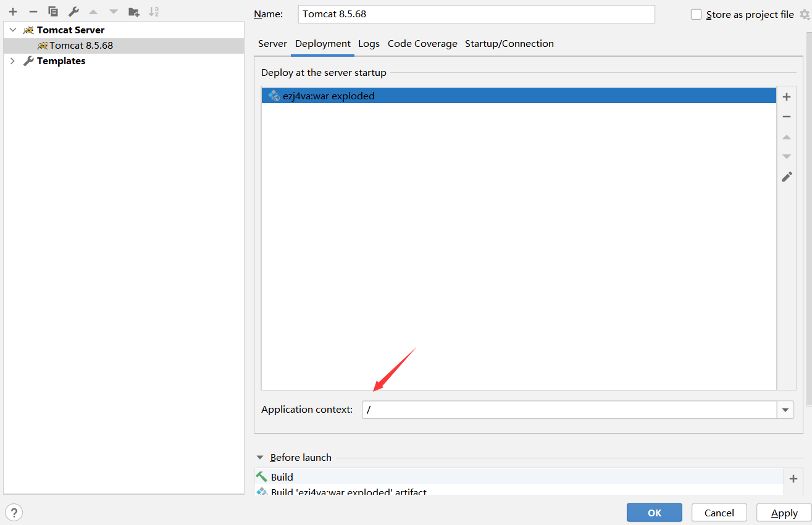The width and height of the screenshot is (812, 525).
Task: Open the Application context dropdown
Action: pos(785,410)
